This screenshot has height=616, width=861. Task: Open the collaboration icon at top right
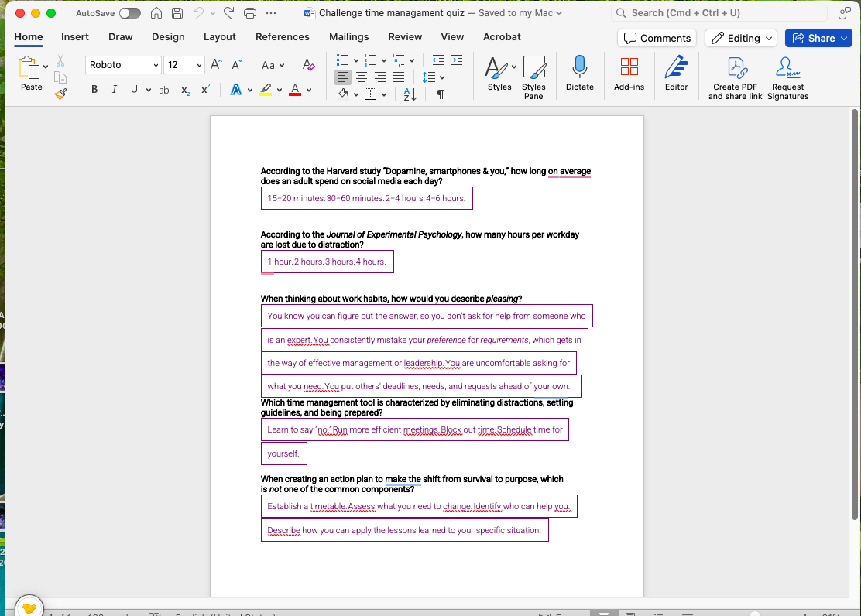click(845, 12)
